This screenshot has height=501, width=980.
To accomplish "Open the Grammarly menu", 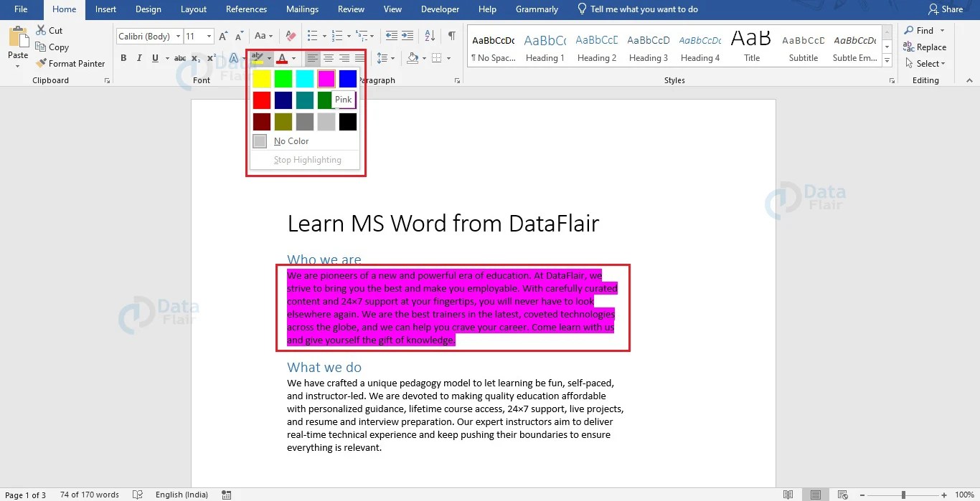I will coord(537,9).
